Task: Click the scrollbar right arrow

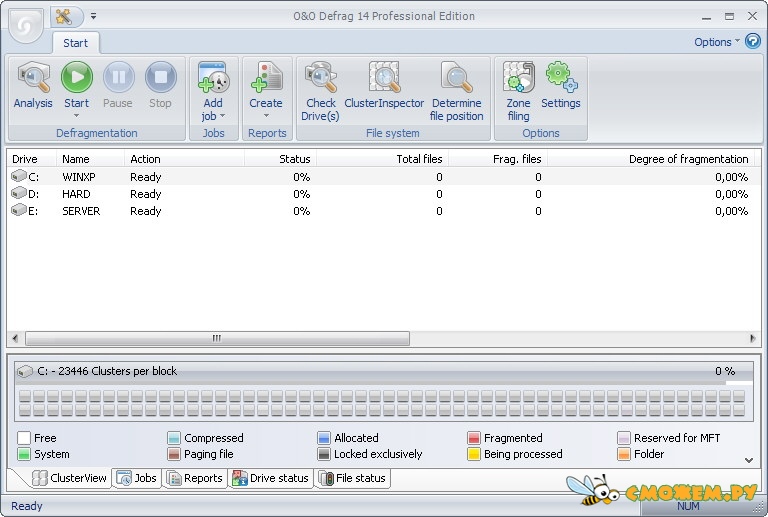Action: coord(753,338)
